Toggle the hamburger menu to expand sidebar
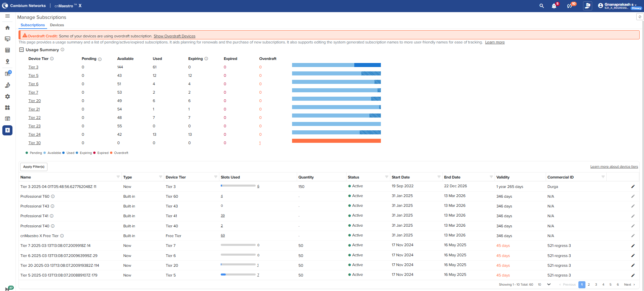Screen dimensions: 644x291 [x=7, y=16]
